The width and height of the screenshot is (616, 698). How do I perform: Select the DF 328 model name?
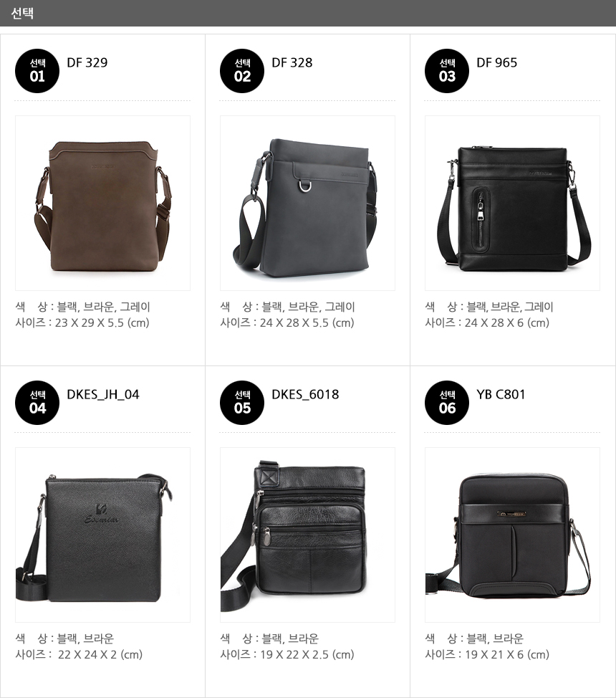[292, 63]
